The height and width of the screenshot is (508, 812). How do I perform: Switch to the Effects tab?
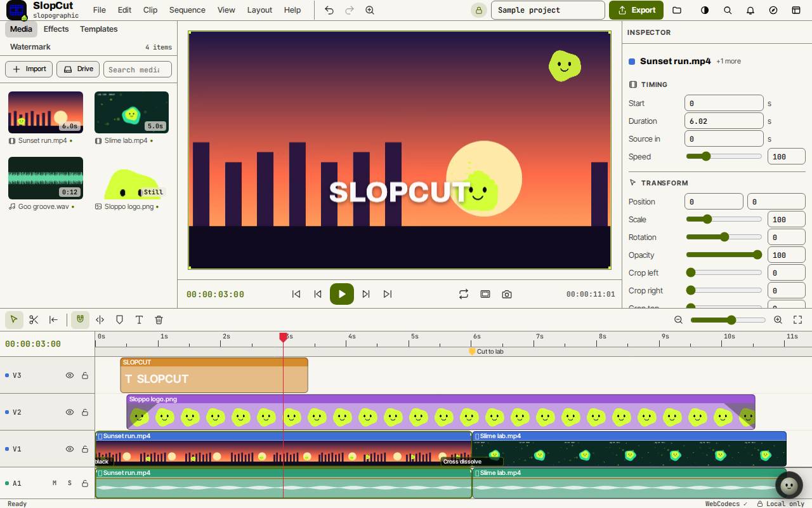(56, 29)
